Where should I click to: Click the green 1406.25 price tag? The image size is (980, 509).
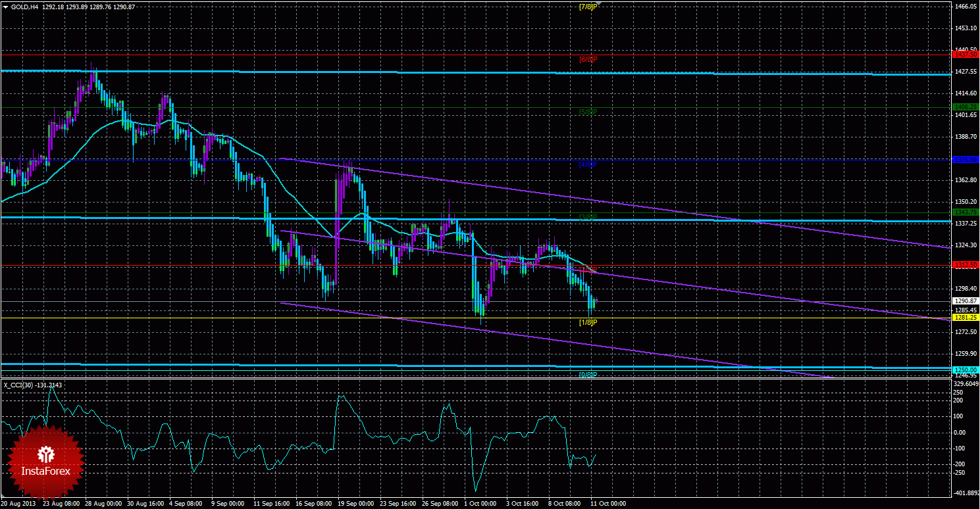(x=964, y=107)
